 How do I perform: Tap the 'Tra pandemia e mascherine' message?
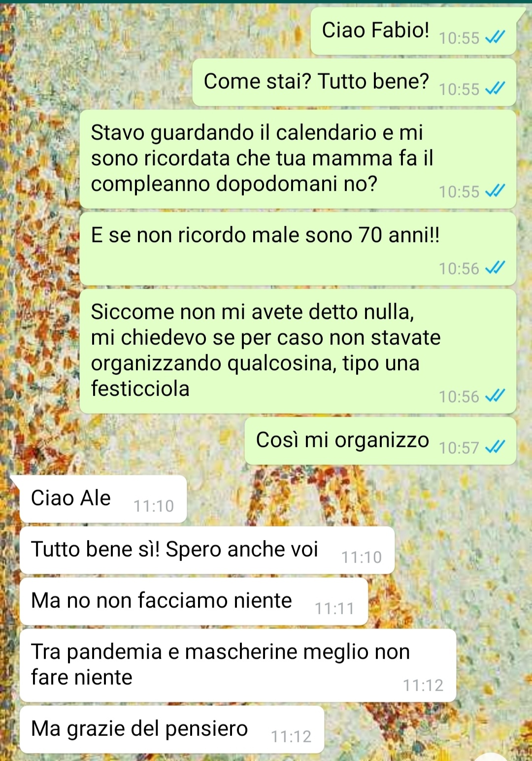[x=238, y=665]
